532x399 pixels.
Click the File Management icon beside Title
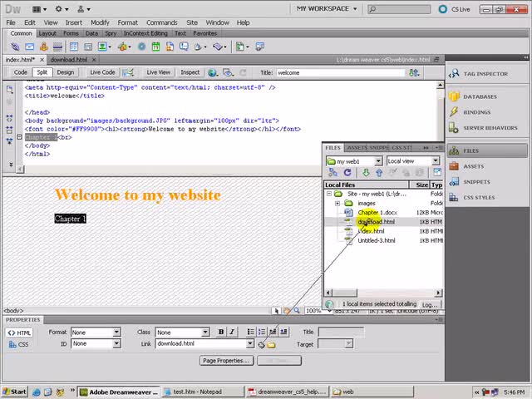point(414,72)
